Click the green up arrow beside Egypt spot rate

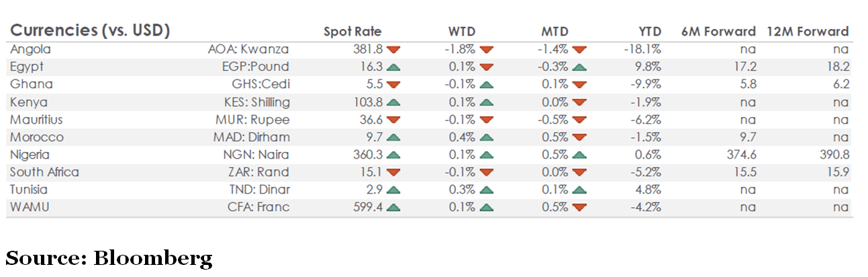(x=394, y=67)
